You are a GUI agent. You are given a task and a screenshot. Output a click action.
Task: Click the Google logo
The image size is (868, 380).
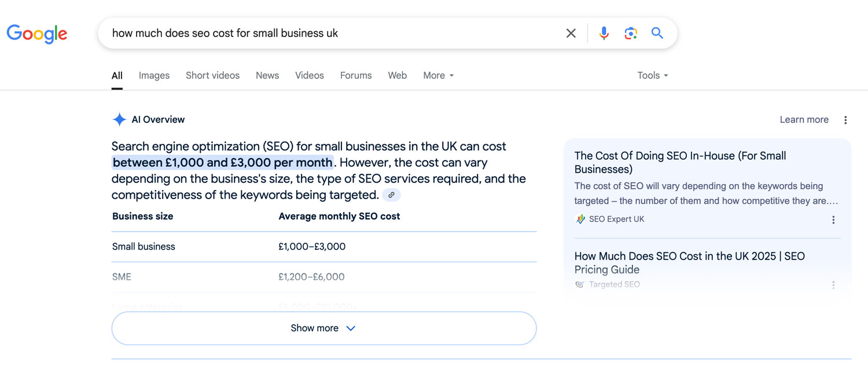tap(37, 34)
